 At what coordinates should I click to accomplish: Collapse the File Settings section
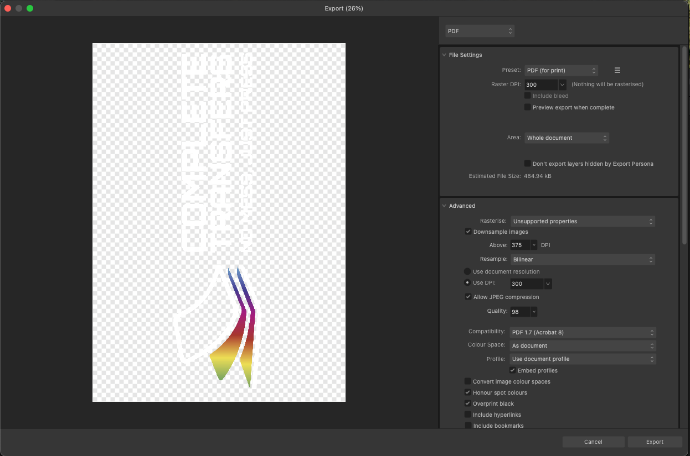[444, 55]
